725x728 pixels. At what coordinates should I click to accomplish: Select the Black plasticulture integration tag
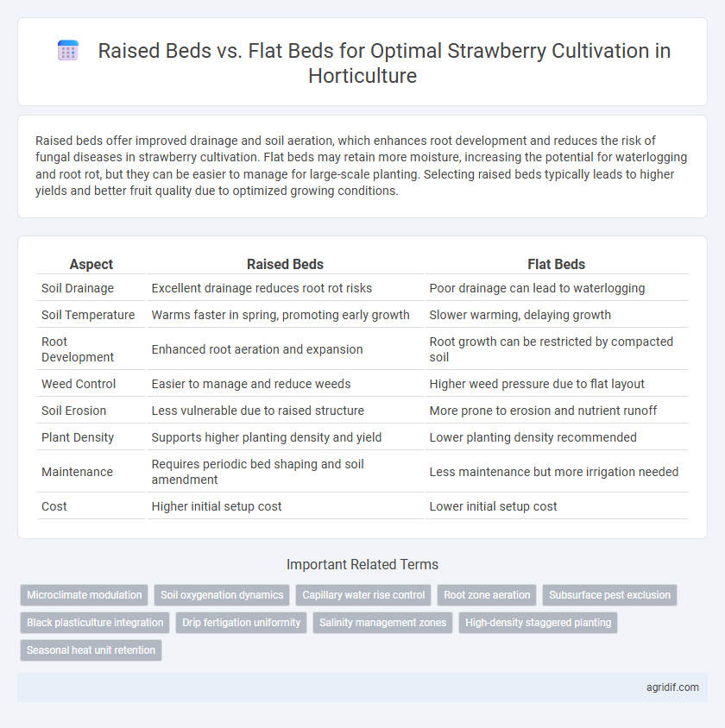pos(95,623)
